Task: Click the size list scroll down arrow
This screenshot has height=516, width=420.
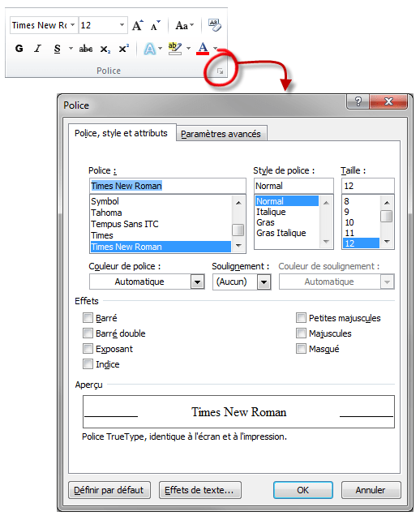Action: 387,242
